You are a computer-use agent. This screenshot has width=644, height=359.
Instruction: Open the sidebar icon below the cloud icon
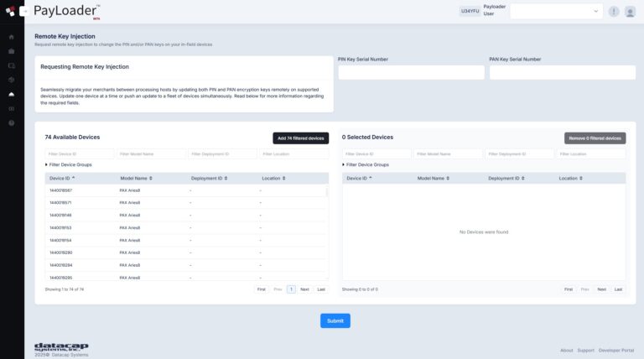(12, 109)
